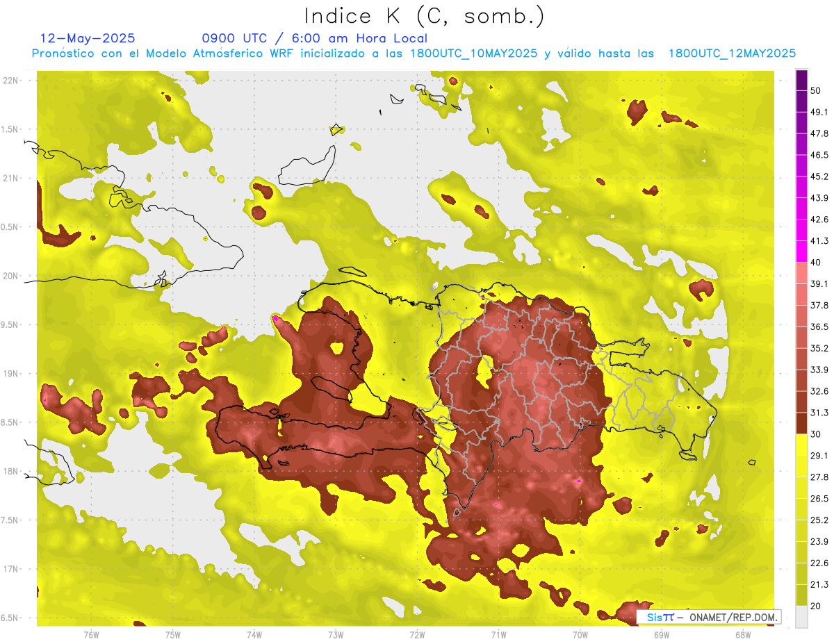Pick the magenta swatch between 40 and 41.3
834x644 pixels.
[x=801, y=251]
